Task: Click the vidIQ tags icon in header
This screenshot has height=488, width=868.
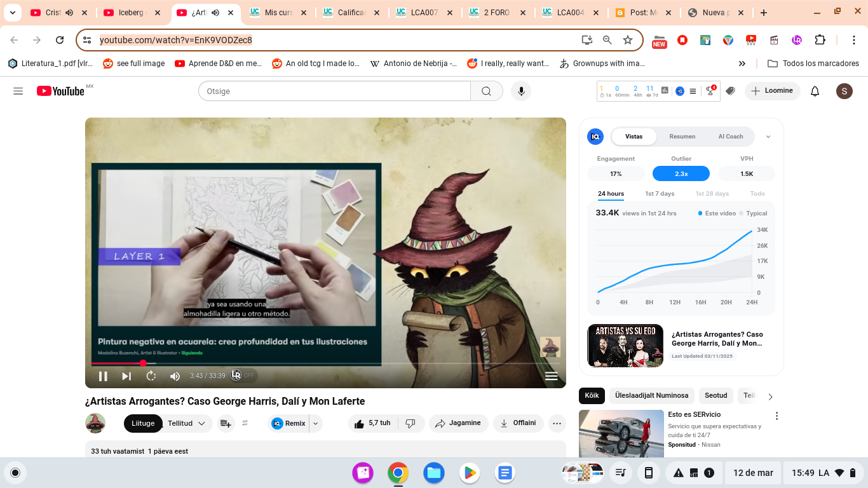Action: point(731,91)
